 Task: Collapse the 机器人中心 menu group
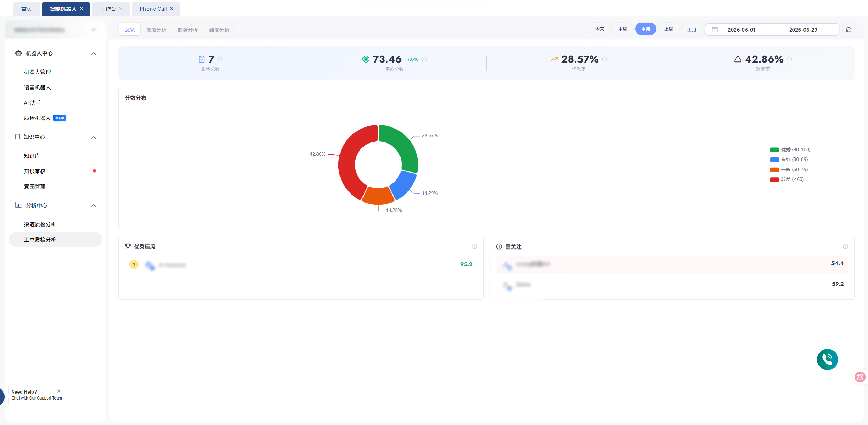(x=93, y=53)
